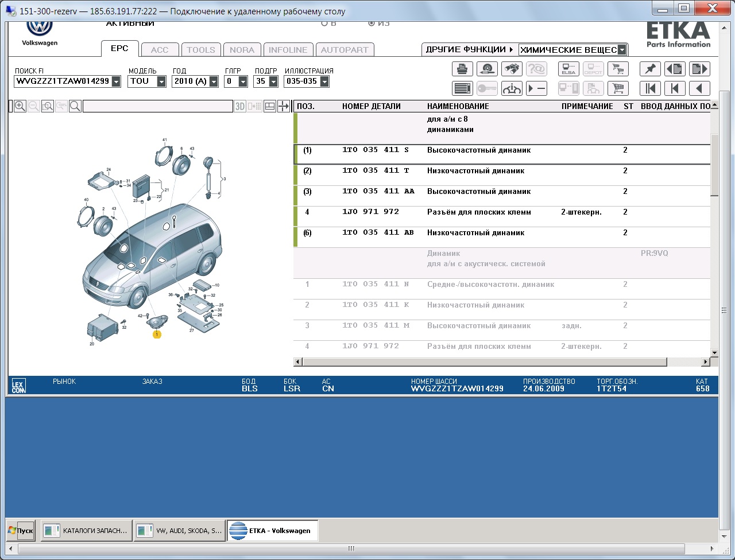Open the ПОДГР dropdown showing 35
The width and height of the screenshot is (735, 560).
(273, 81)
